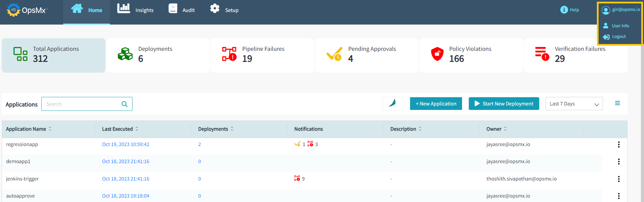Open demoapp1 three-dot options menu
This screenshot has height=202, width=644.
click(x=618, y=162)
